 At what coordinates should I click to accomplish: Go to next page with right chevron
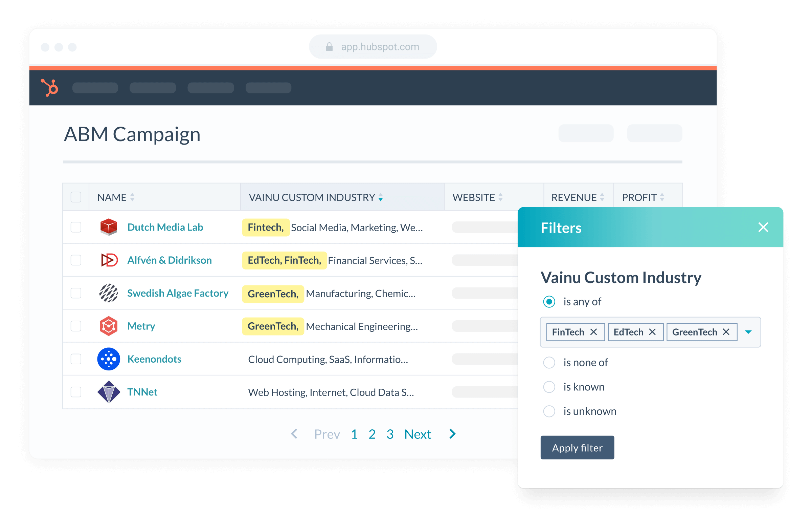tap(452, 434)
